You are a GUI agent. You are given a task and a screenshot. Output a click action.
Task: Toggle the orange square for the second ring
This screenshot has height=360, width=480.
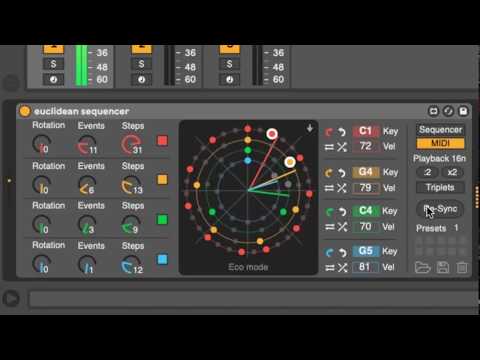[162, 180]
